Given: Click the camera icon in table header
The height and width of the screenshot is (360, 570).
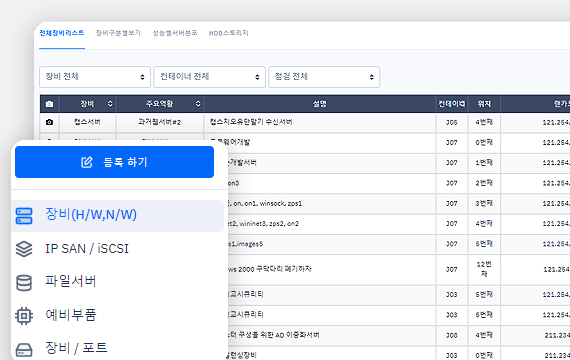Looking at the screenshot, I should pos(49,104).
